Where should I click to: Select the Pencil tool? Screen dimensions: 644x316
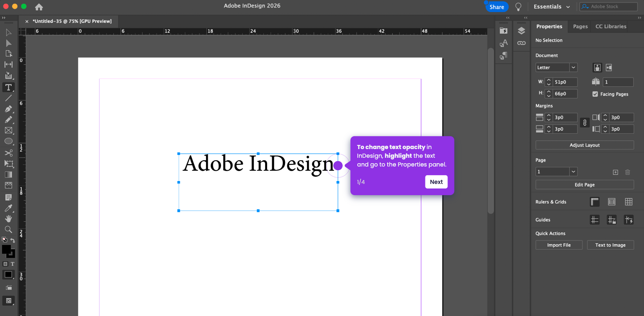(x=9, y=120)
